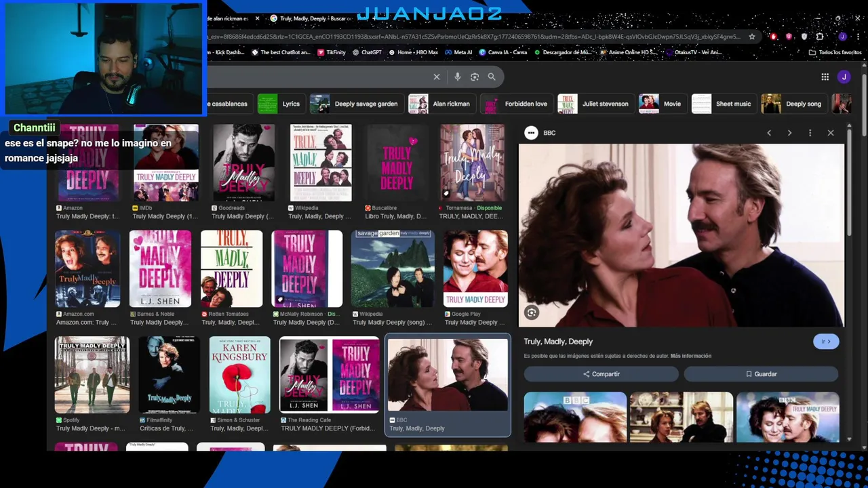This screenshot has height=488, width=868.
Task: Open the TikFinity bookmark
Action: tap(331, 52)
